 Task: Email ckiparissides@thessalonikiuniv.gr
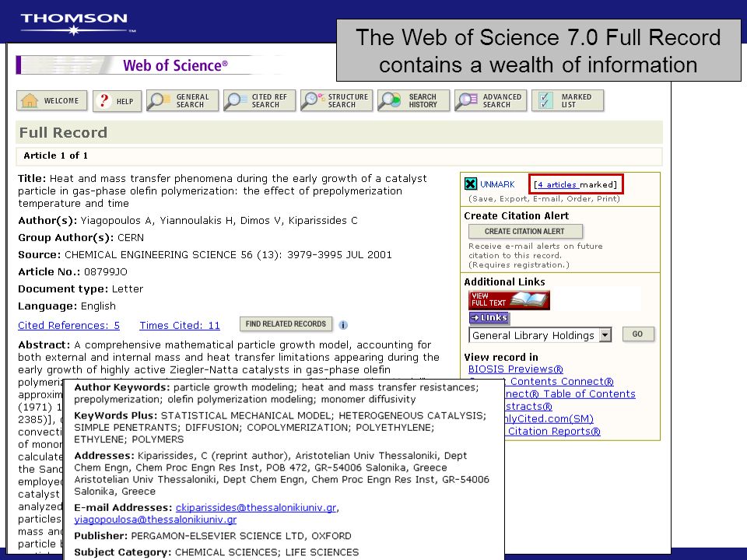point(256,508)
